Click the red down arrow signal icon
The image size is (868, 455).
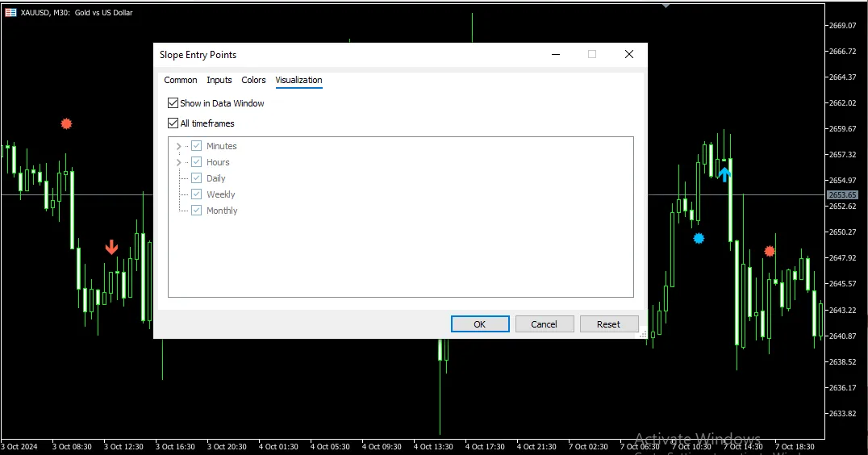[111, 248]
